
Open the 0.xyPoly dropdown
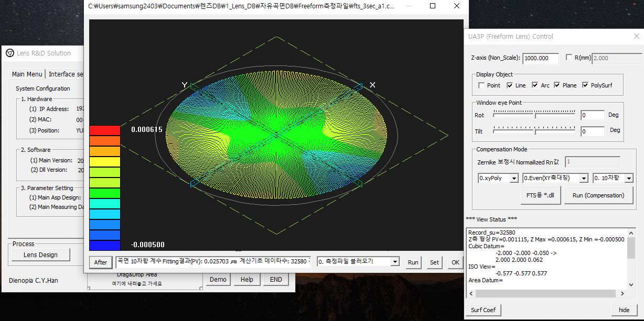coord(498,178)
